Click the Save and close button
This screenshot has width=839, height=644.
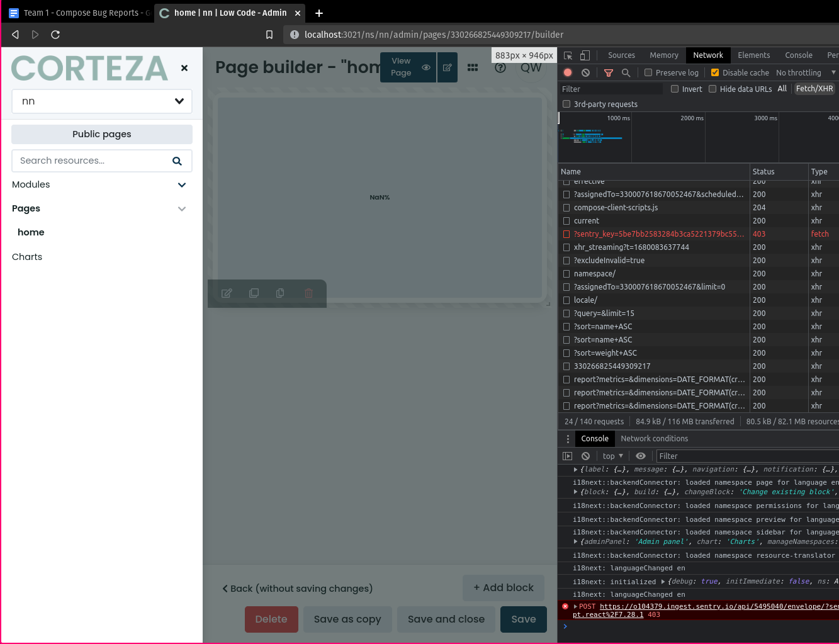pyautogui.click(x=446, y=619)
